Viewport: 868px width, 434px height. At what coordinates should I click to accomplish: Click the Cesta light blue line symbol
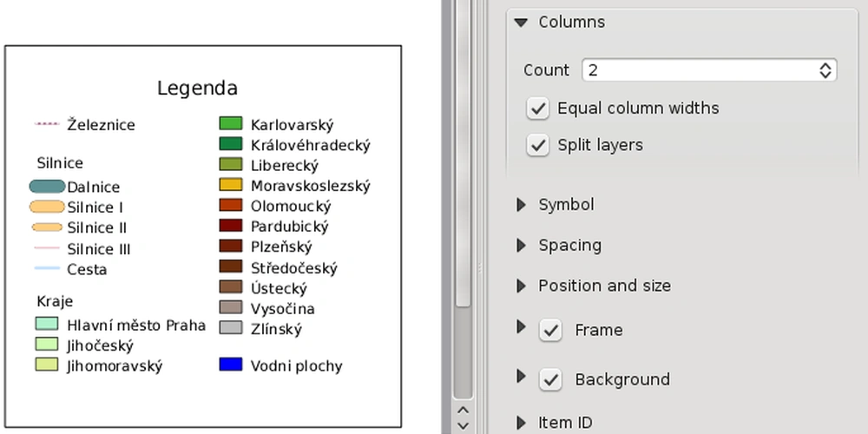47,268
